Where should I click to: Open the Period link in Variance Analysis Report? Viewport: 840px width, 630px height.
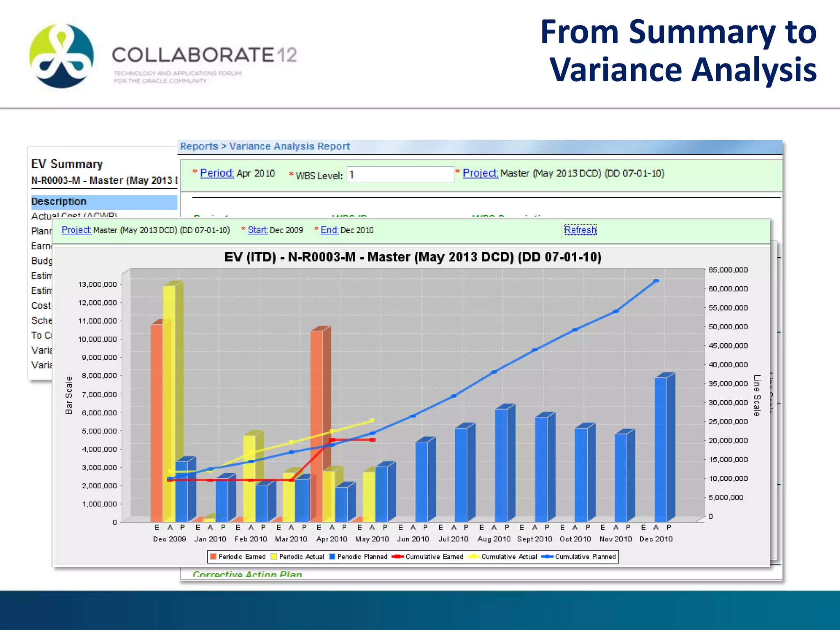tap(217, 173)
